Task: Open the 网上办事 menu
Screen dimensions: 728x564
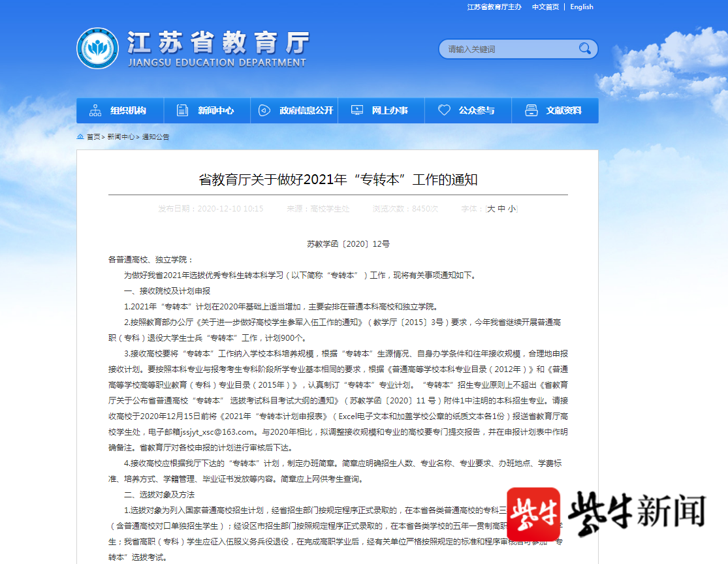Action: (x=381, y=110)
